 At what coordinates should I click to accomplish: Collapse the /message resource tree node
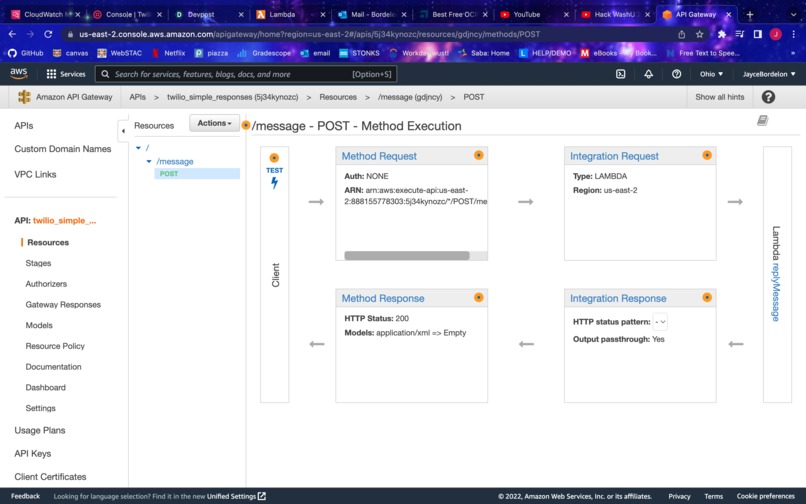149,161
